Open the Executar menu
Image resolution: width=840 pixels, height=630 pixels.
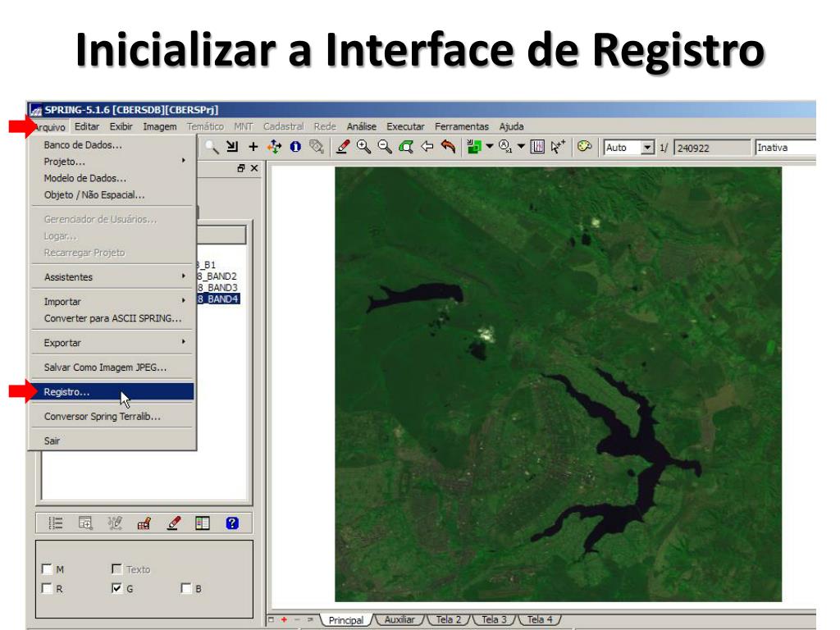point(405,126)
